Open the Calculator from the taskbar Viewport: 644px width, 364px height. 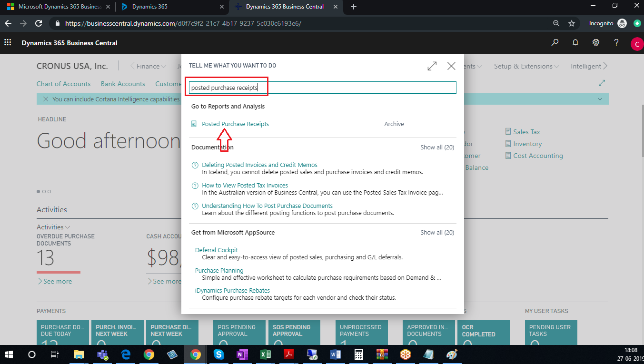pyautogui.click(x=359, y=354)
